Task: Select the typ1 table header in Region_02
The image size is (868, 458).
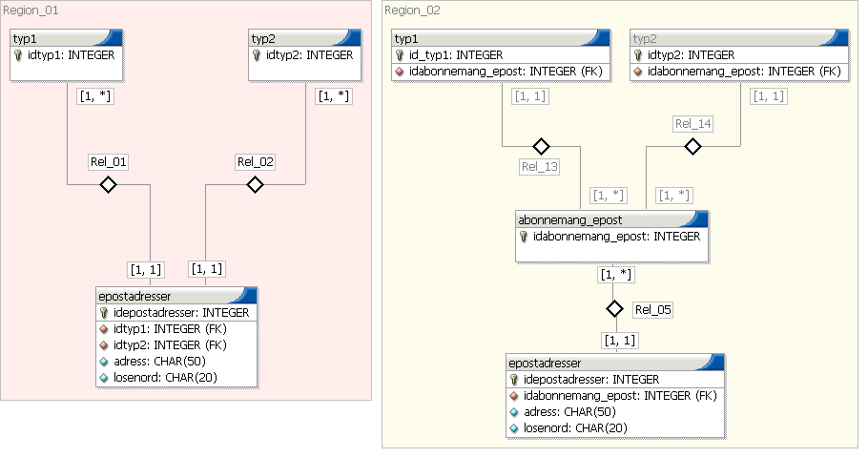Action: tap(501, 38)
